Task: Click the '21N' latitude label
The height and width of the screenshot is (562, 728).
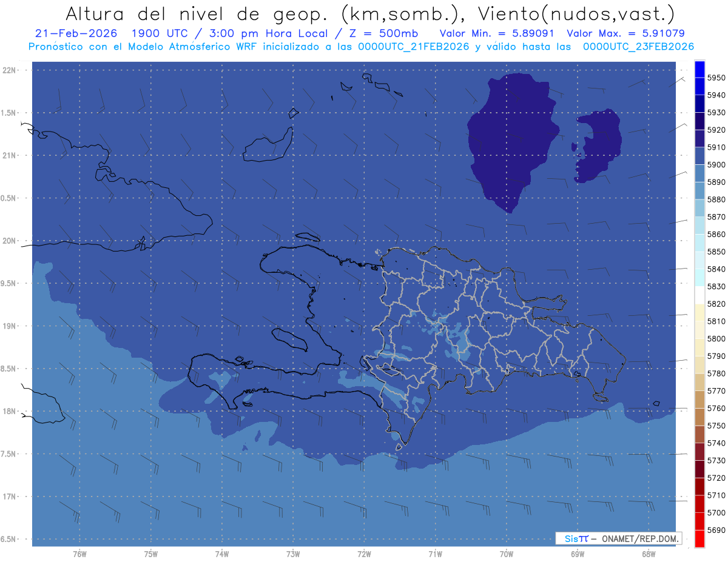Action: [10, 156]
